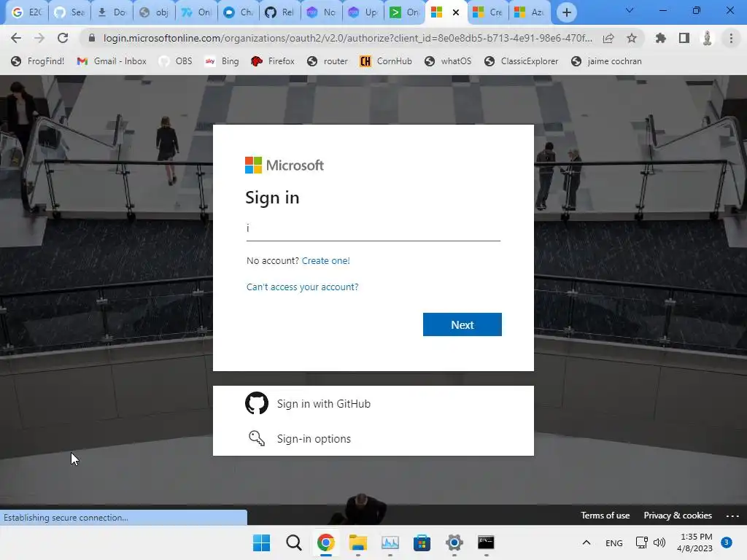Reload the current page
Image resolution: width=747 pixels, height=560 pixels.
click(63, 38)
